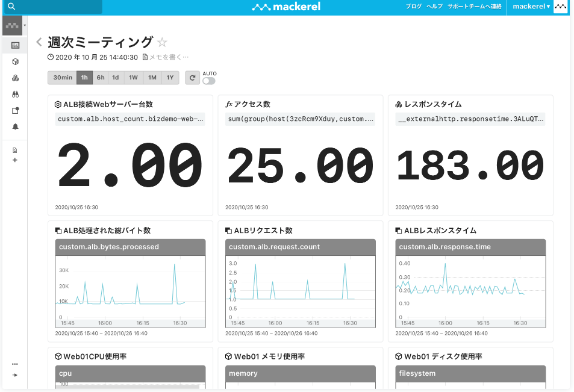Star the 週次ミーティング dashboard
Image resolution: width=574 pixels, height=392 pixels.
161,42
